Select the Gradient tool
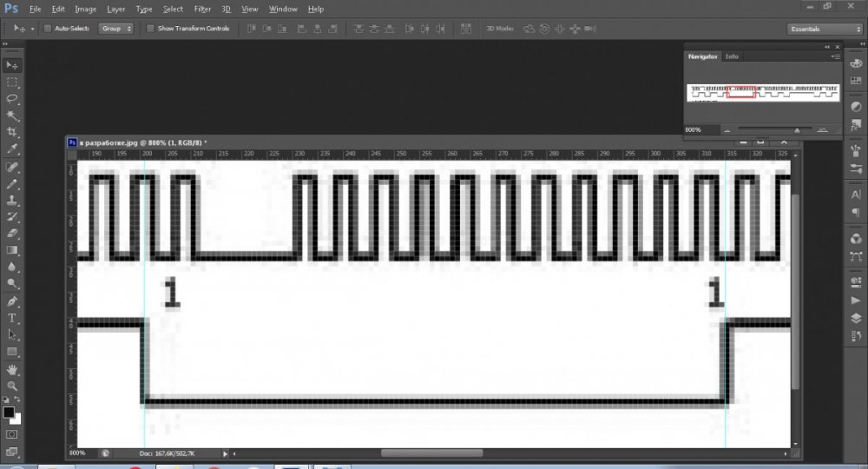The width and height of the screenshot is (868, 469). [11, 250]
